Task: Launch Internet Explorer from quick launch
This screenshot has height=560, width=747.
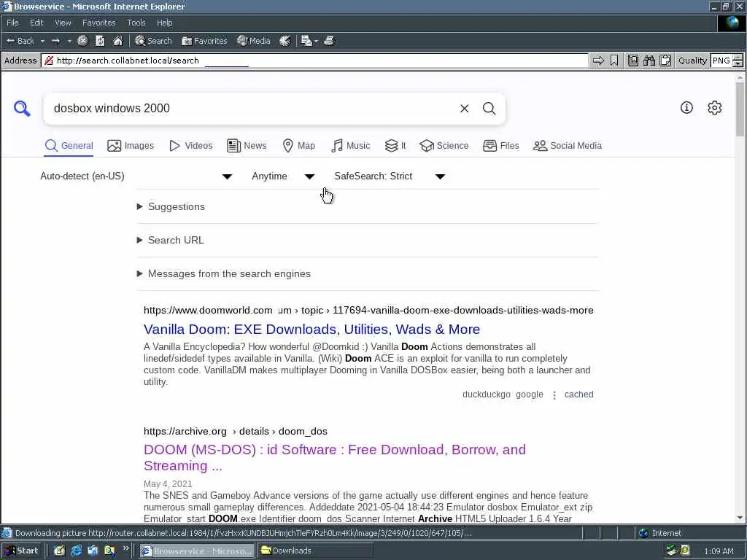Action: click(x=76, y=551)
